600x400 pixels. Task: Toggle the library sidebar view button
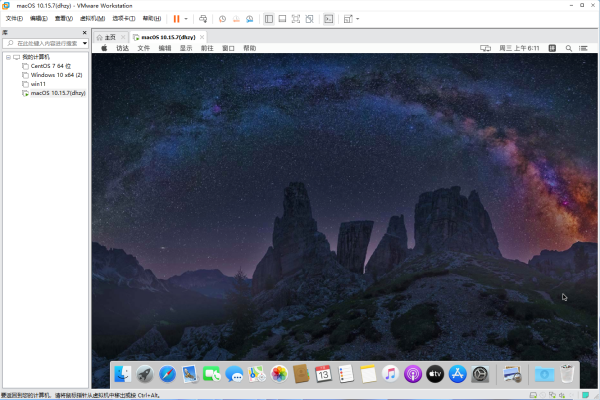(x=269, y=19)
